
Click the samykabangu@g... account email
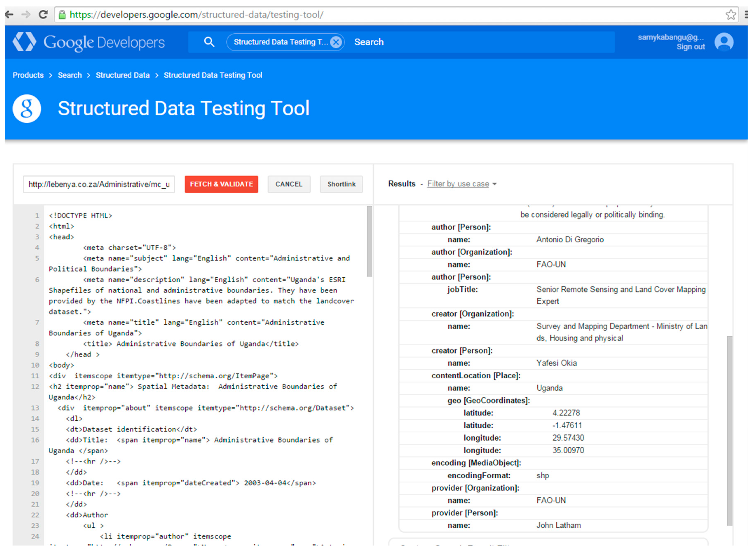[x=671, y=37]
